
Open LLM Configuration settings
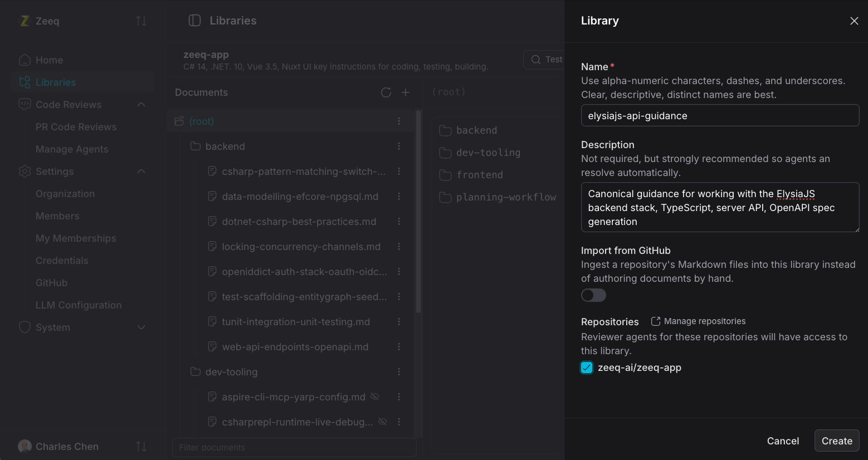[79, 305]
